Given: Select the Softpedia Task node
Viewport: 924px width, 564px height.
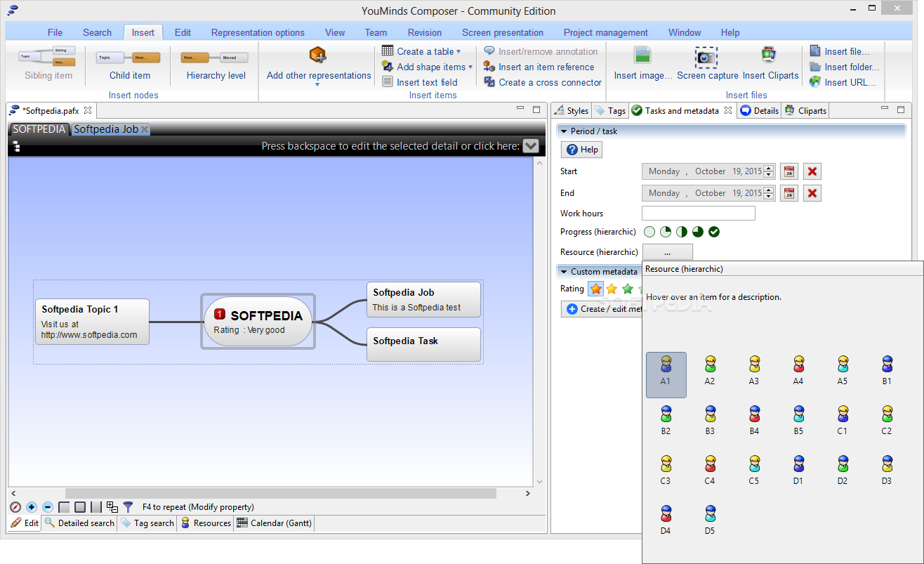Looking at the screenshot, I should coord(423,344).
